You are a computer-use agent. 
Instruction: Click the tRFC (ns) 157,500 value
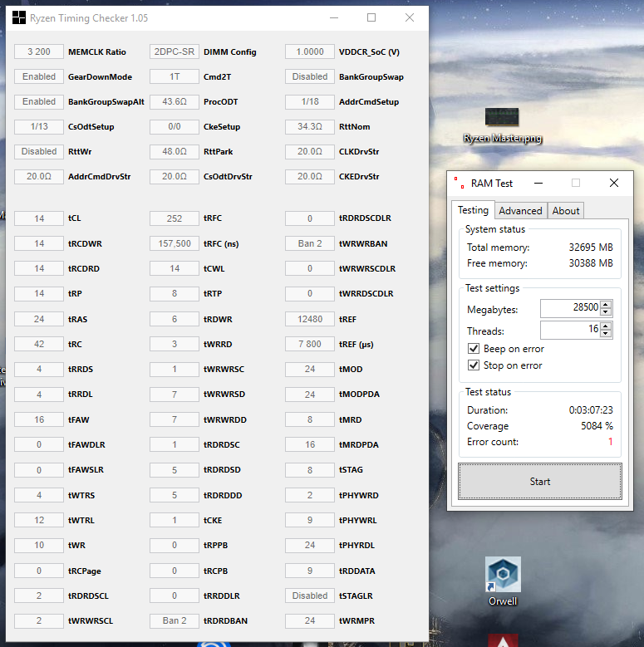pos(175,243)
